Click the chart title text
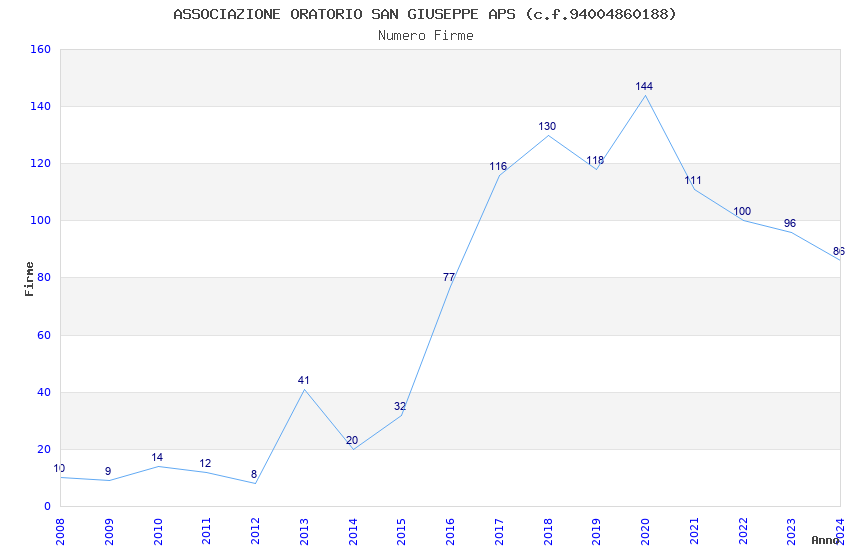The width and height of the screenshot is (850, 550). (x=425, y=14)
